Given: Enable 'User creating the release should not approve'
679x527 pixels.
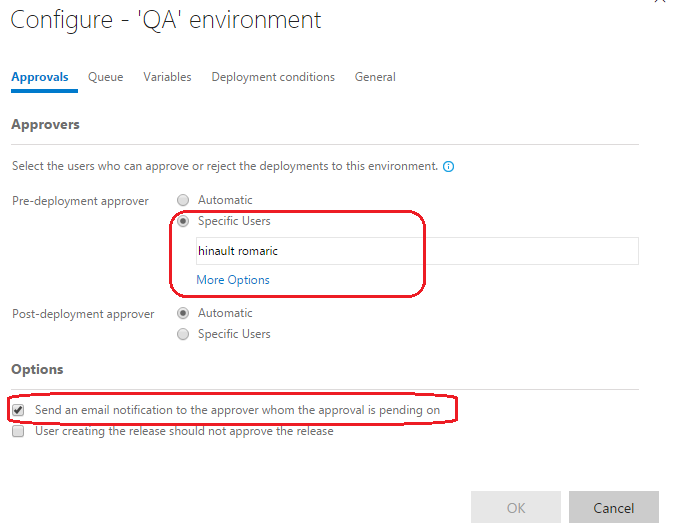Looking at the screenshot, I should pyautogui.click(x=18, y=431).
